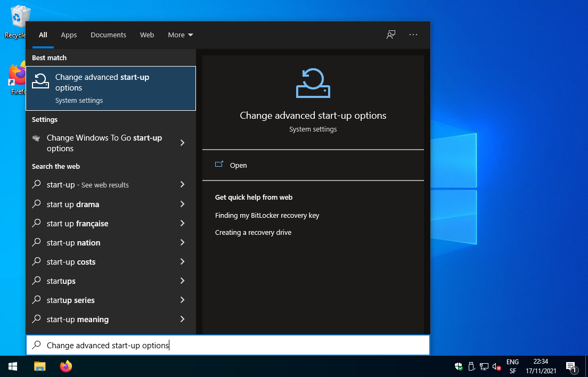Open File Explorer from the taskbar
Image resolution: width=588 pixels, height=377 pixels.
coord(39,366)
